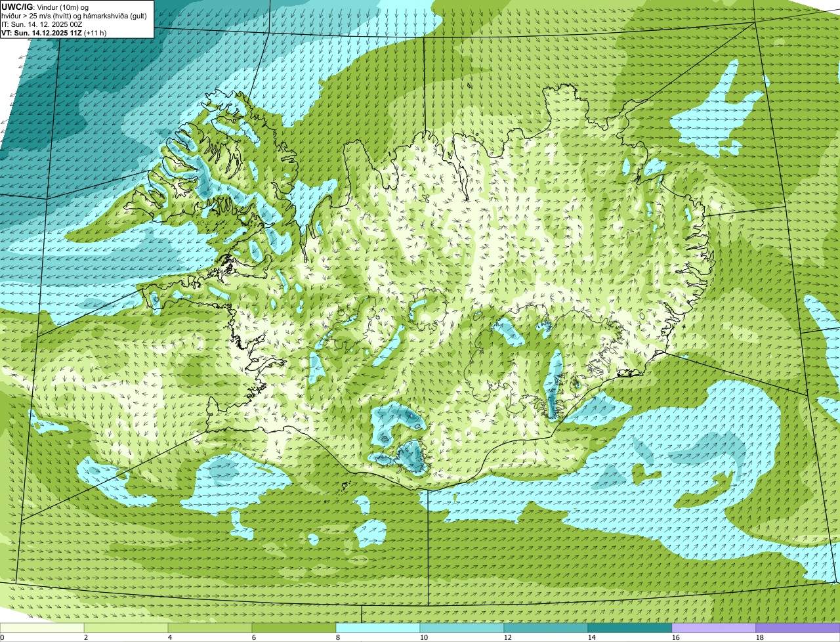Click the legend scale label '4'
840x642 pixels.
(x=170, y=637)
